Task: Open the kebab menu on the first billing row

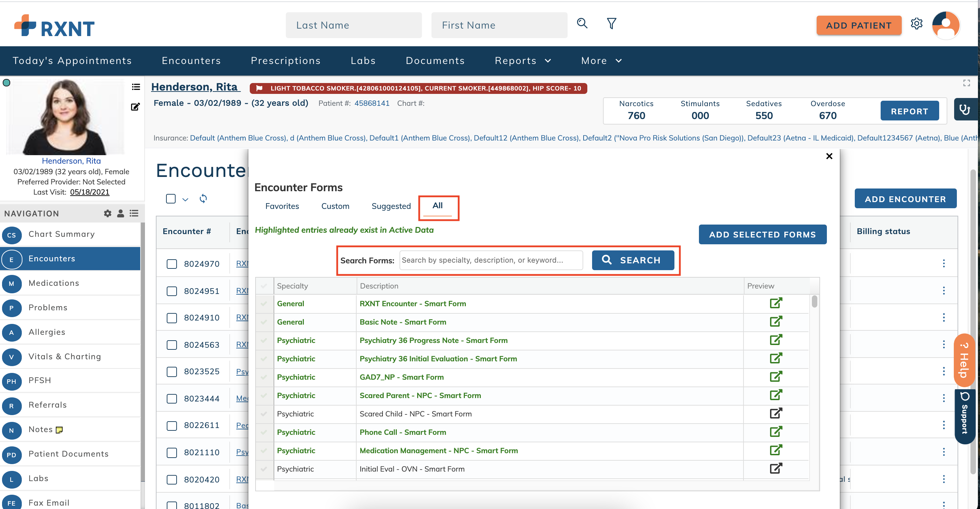Action: [945, 263]
